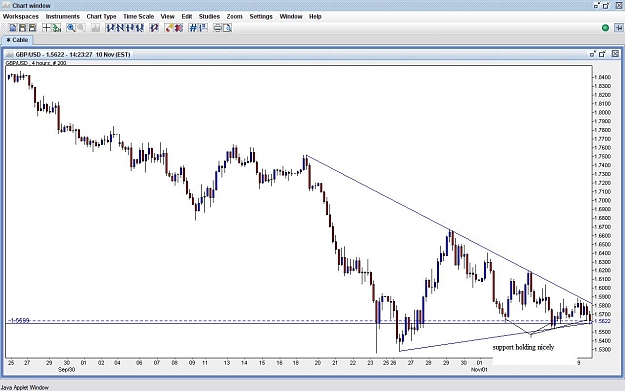Click the blue zoom-in magnifier icon
The image size is (625, 391).
(x=71, y=28)
